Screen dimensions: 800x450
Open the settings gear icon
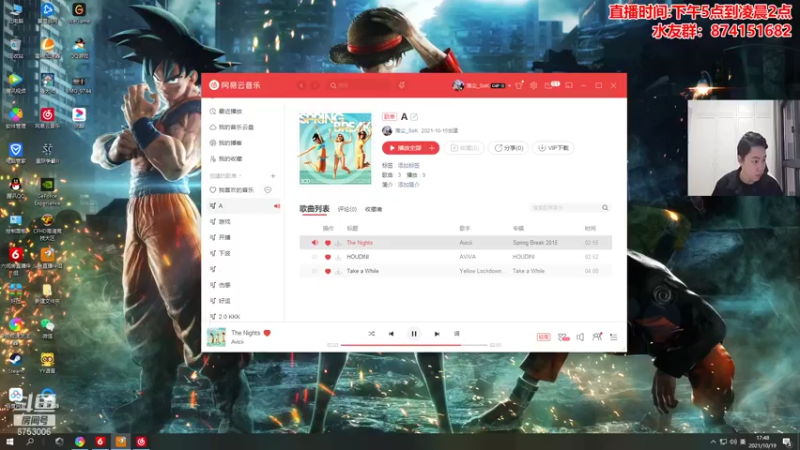pyautogui.click(x=534, y=86)
